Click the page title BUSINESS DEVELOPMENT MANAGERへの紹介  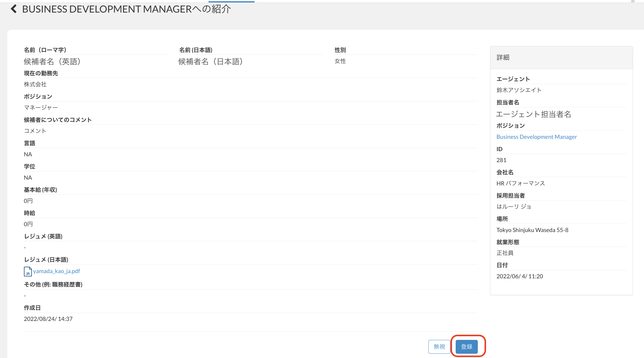click(x=126, y=9)
